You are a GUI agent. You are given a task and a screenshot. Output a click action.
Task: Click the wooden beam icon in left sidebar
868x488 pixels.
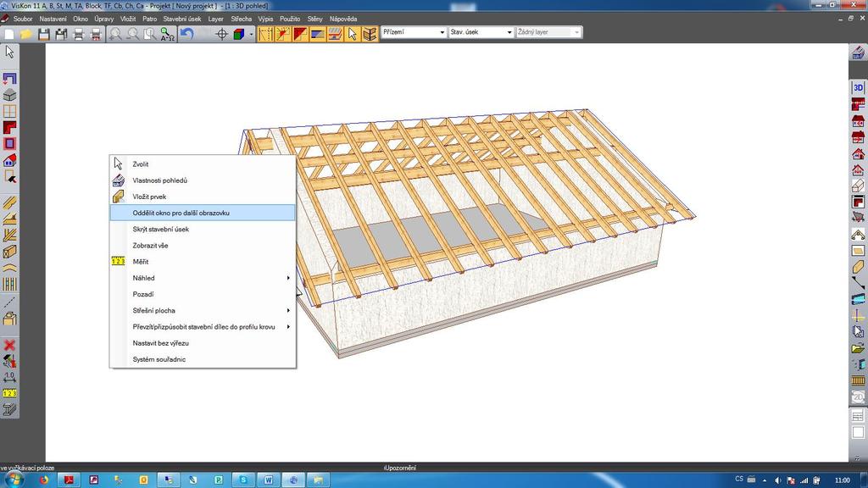tap(9, 252)
